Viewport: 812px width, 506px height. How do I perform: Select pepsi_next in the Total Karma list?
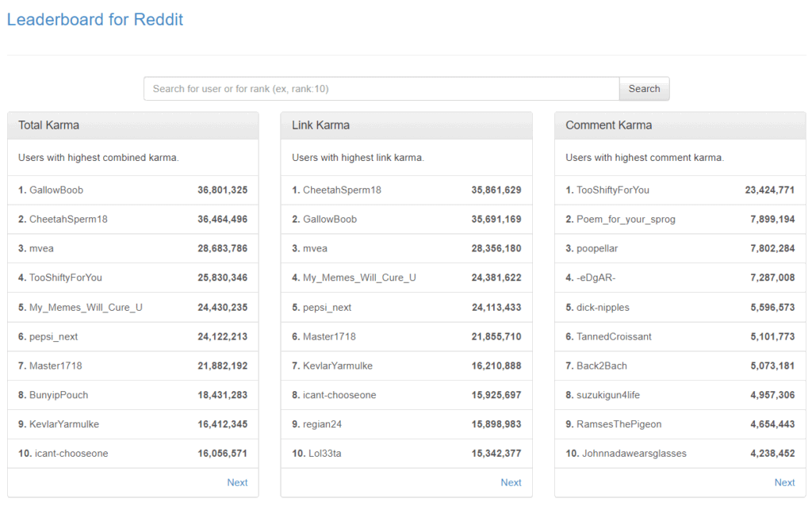coord(53,336)
